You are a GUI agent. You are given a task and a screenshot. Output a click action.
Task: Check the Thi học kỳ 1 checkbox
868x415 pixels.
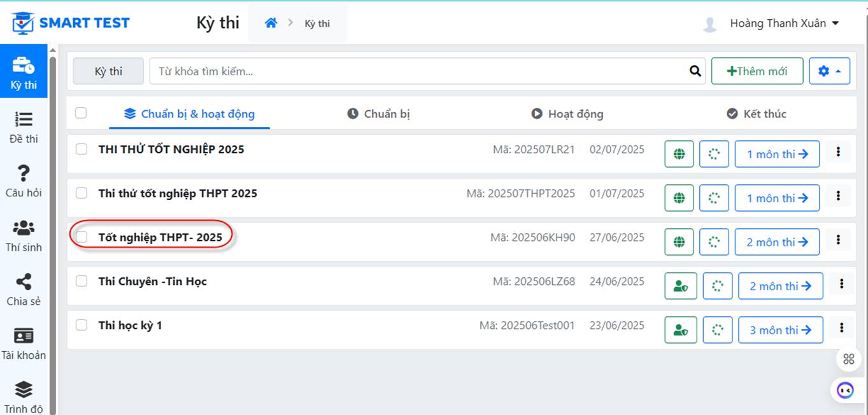pos(82,325)
